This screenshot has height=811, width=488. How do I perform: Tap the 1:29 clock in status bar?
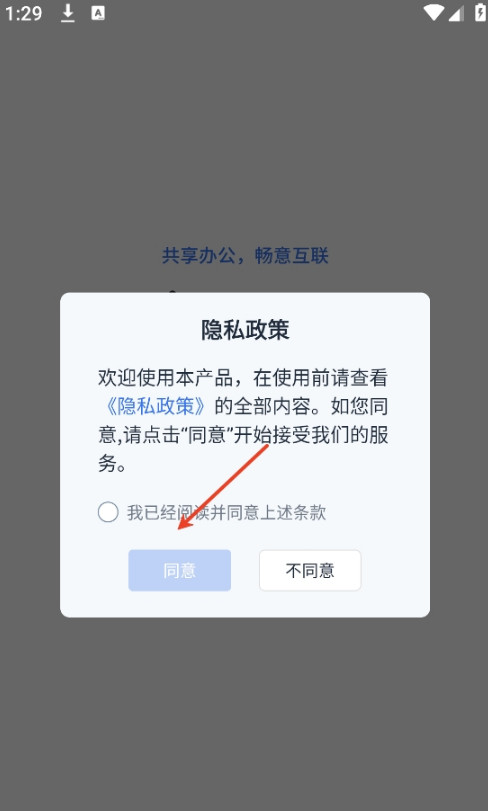tap(24, 14)
